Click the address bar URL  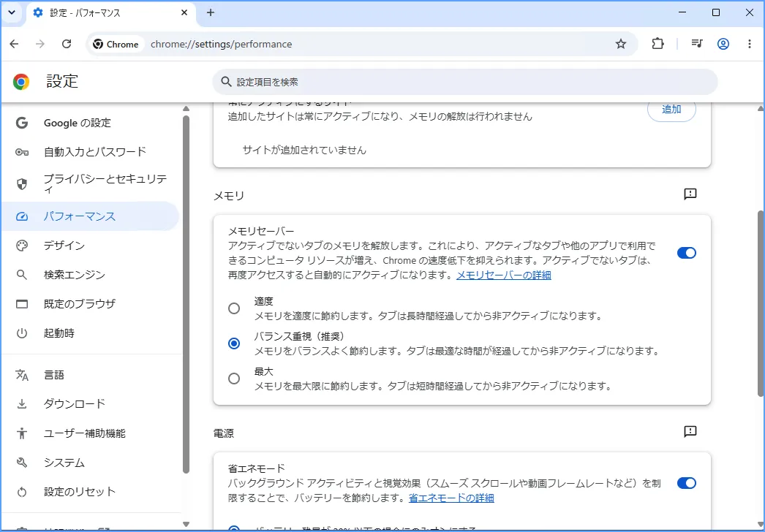pos(222,44)
